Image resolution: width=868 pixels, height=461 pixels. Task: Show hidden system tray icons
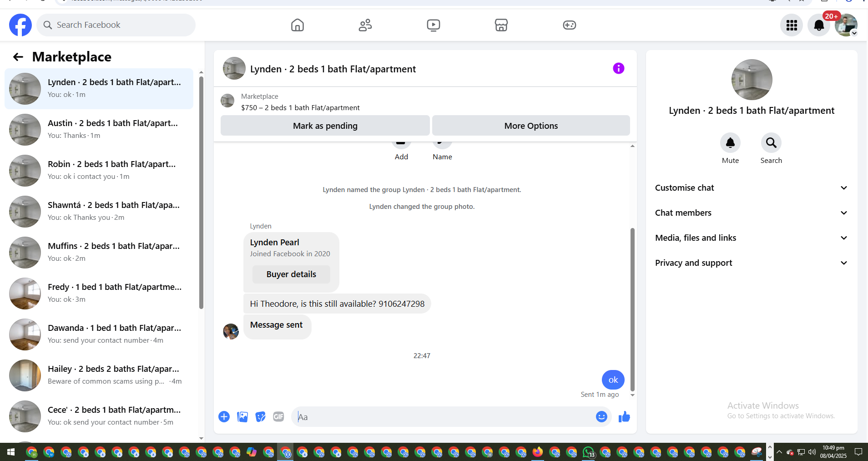[779, 452]
